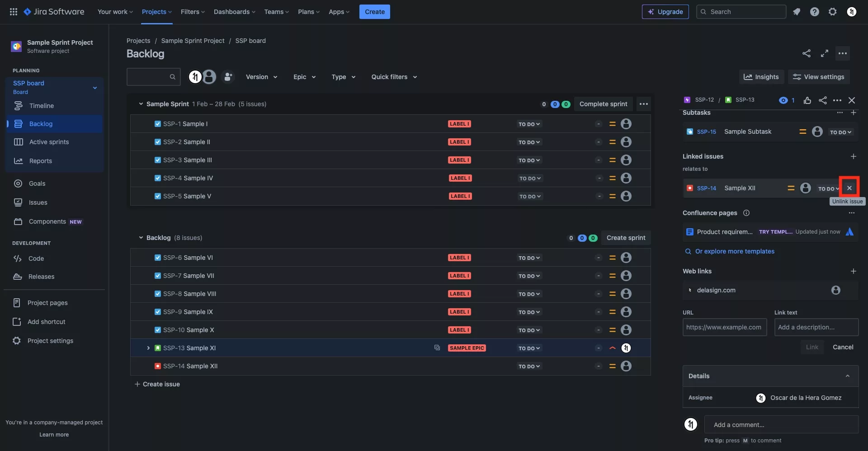
Task: Click Or explore more templates link
Action: point(735,251)
